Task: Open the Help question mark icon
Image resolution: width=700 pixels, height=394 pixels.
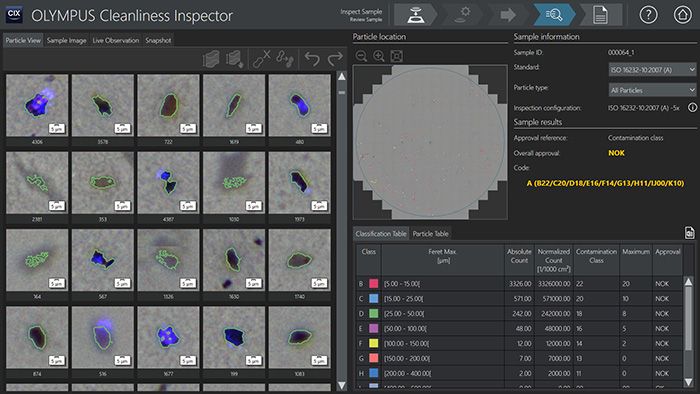Action: click(x=648, y=15)
